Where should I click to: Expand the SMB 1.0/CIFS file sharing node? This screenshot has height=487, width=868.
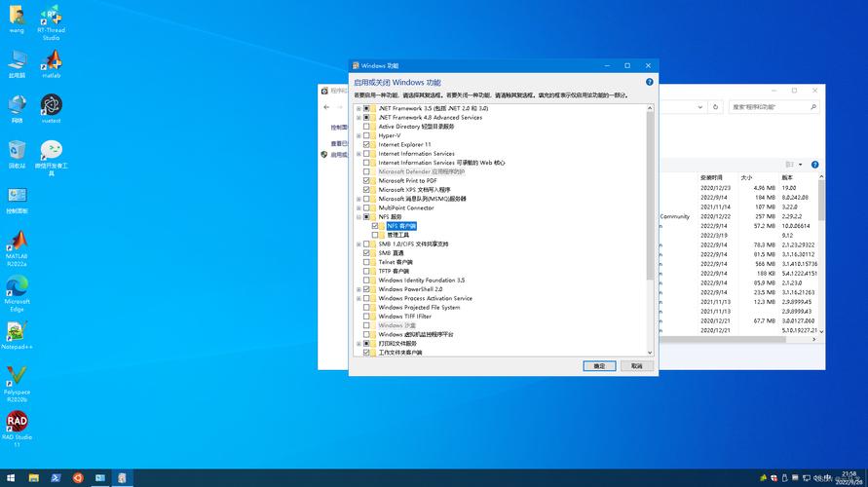pyautogui.click(x=359, y=244)
